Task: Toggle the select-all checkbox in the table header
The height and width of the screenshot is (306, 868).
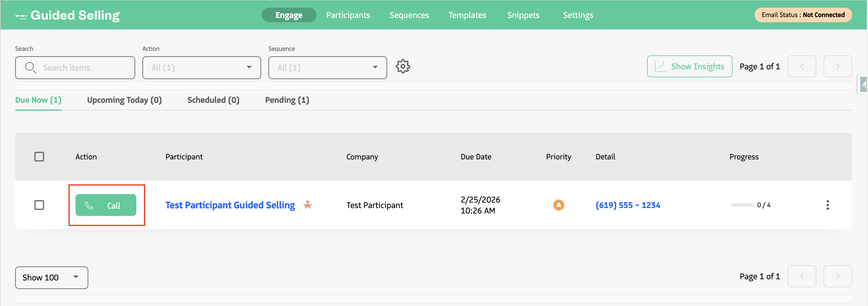Action: 39,157
